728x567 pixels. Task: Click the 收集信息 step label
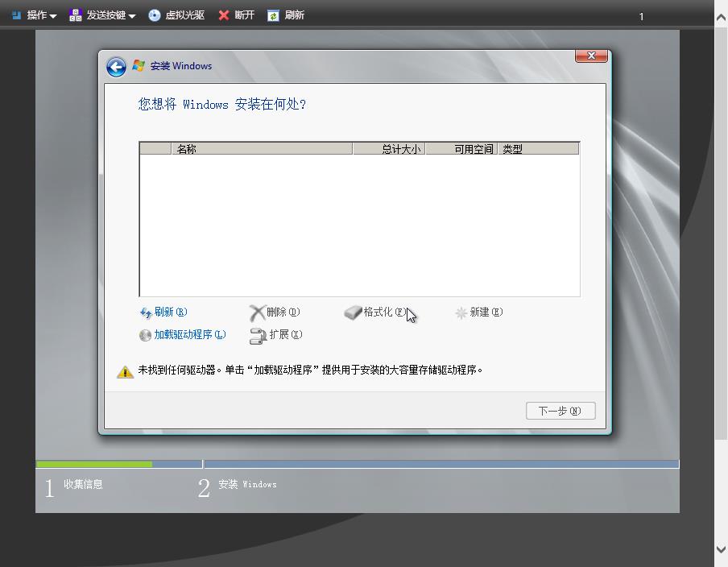pos(83,484)
